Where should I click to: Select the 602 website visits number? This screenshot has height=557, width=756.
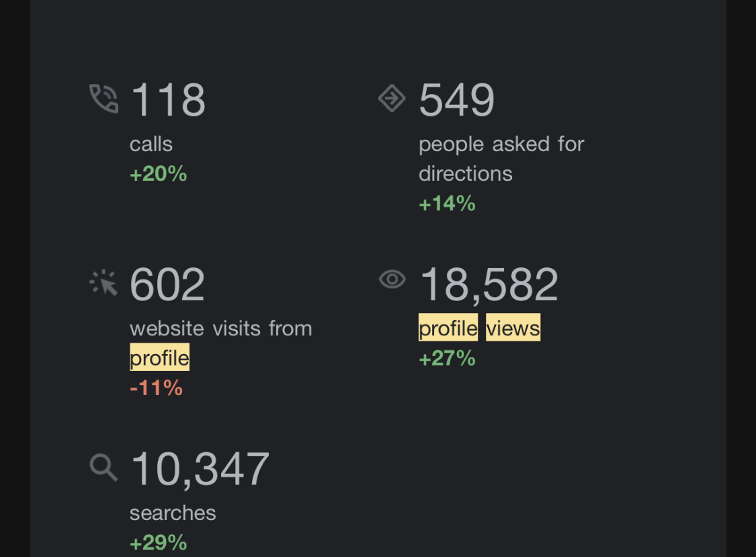167,285
